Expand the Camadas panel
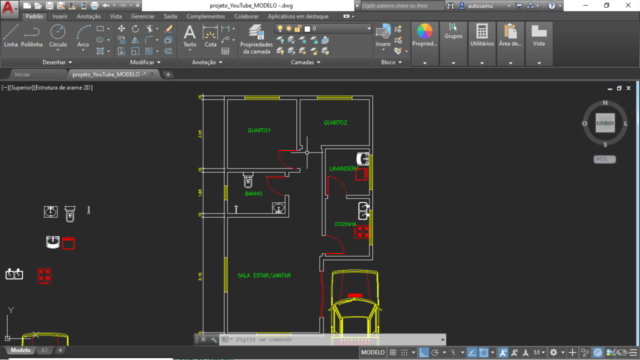Viewport: 640px width, 360px height. [x=305, y=62]
